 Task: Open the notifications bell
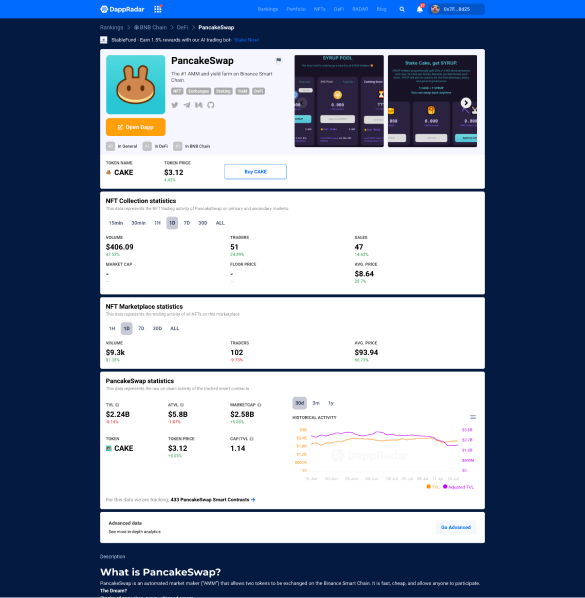click(x=419, y=9)
